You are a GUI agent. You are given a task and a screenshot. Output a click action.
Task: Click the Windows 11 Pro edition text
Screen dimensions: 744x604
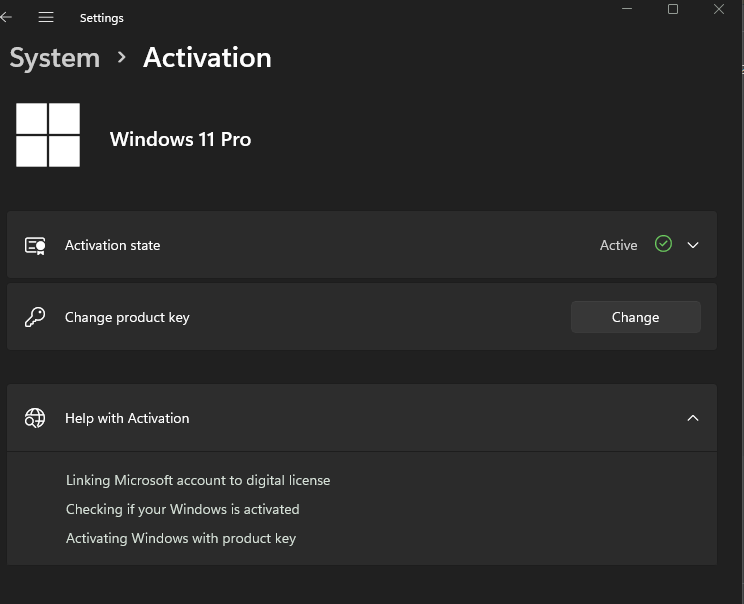point(180,139)
